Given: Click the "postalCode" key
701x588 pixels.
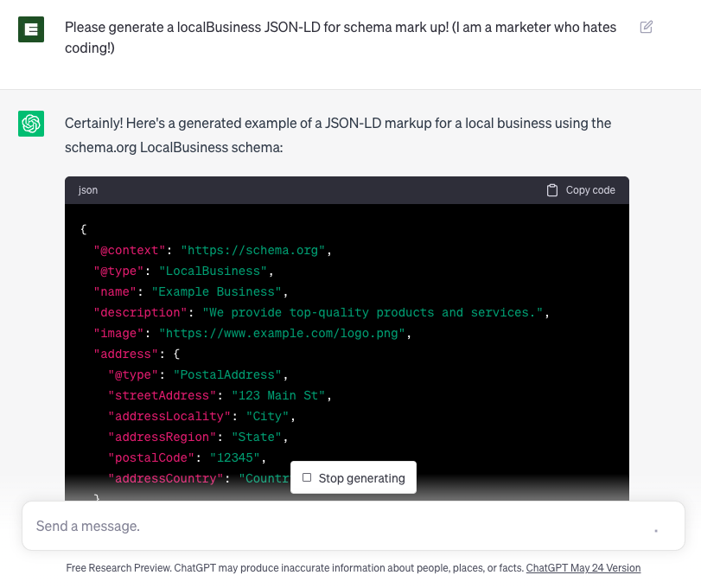Looking at the screenshot, I should click(151, 458).
